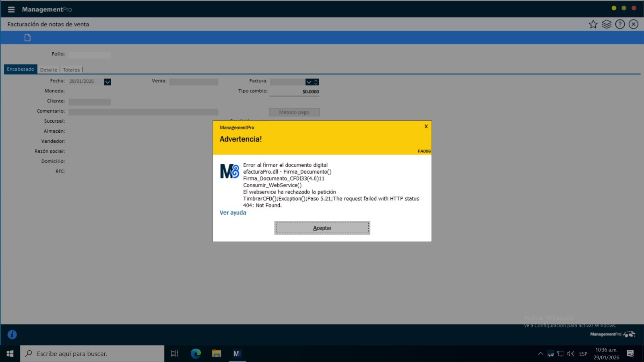Open the hamburger main menu
The image size is (644, 362).
[x=11, y=9]
